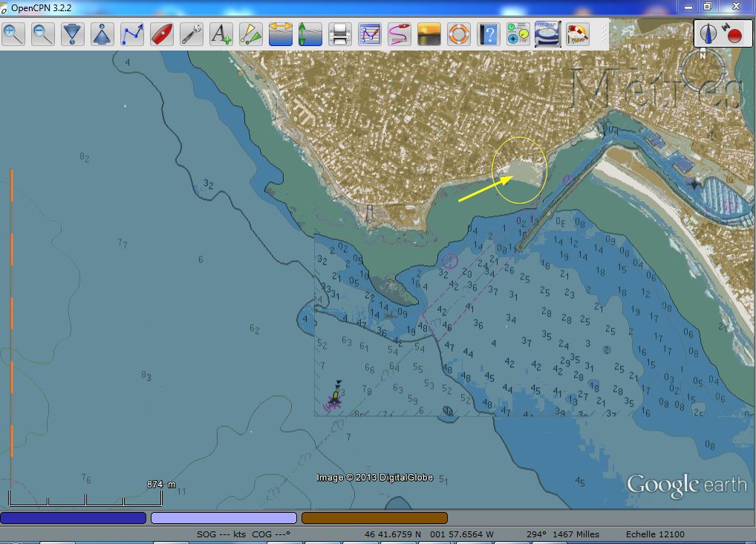The width and height of the screenshot is (756, 544).
Task: Click the lifebuoy plugin icon at toolbar end
Action: tap(577, 34)
